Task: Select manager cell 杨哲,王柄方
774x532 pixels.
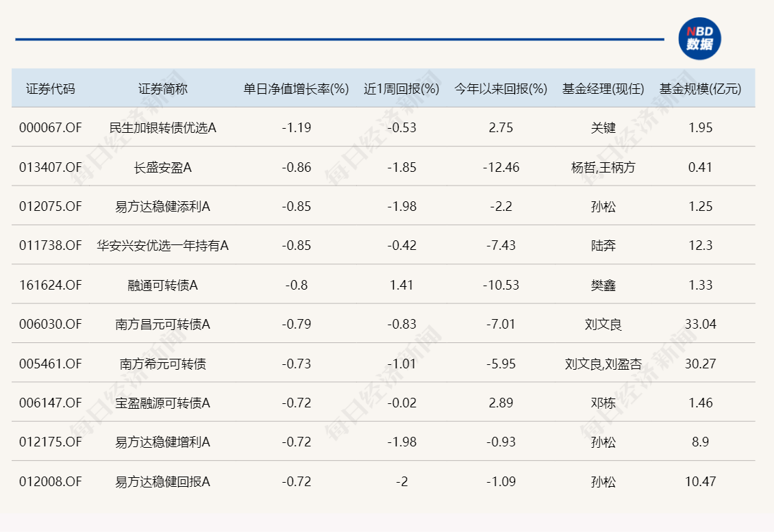Action: point(603,167)
